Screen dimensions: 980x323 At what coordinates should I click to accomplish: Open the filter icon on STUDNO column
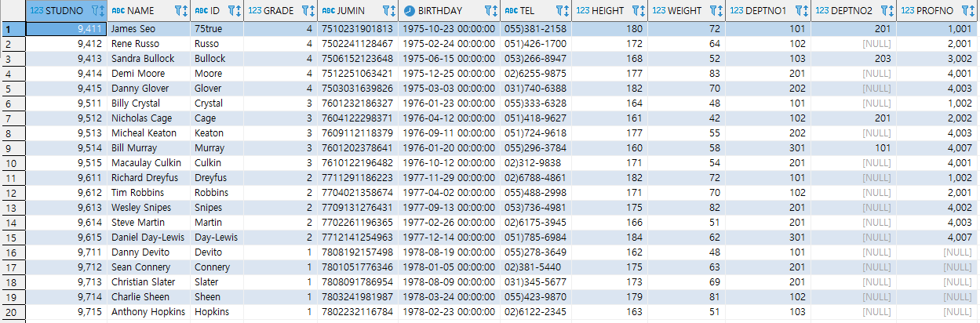96,11
